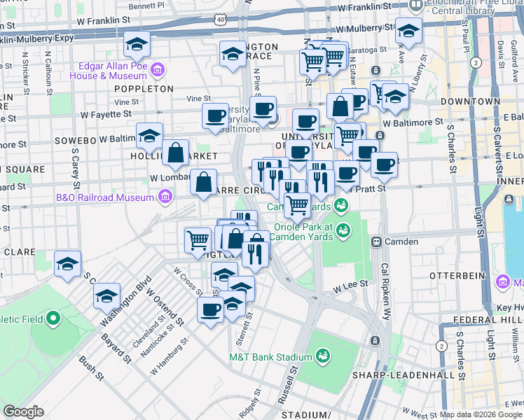Click the shopping bag marker near W Lombard
The width and height of the screenshot is (524, 420).
tap(204, 183)
